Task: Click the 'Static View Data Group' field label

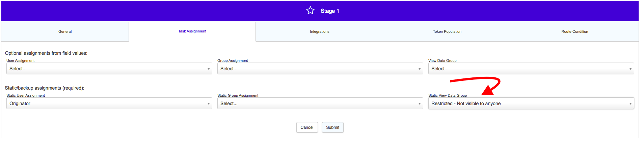Action: (x=448, y=95)
